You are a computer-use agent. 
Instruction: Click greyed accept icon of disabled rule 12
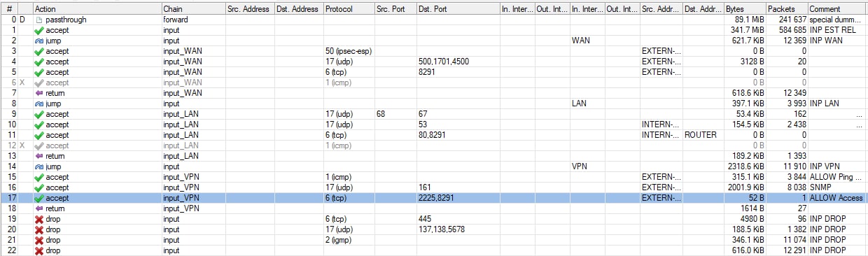(x=38, y=145)
